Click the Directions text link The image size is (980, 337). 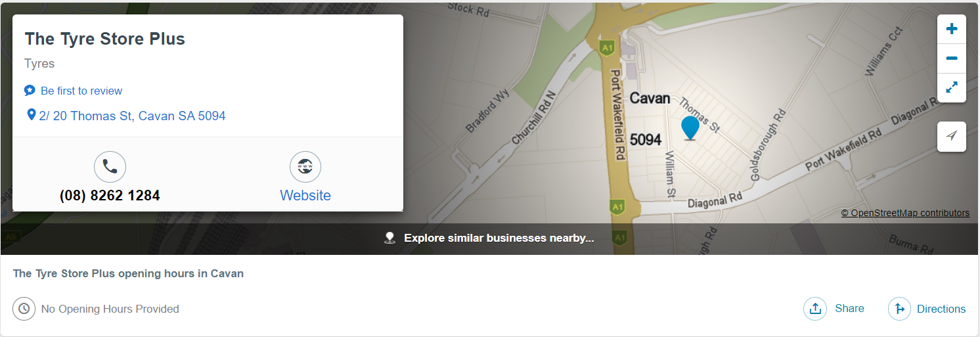pos(941,309)
